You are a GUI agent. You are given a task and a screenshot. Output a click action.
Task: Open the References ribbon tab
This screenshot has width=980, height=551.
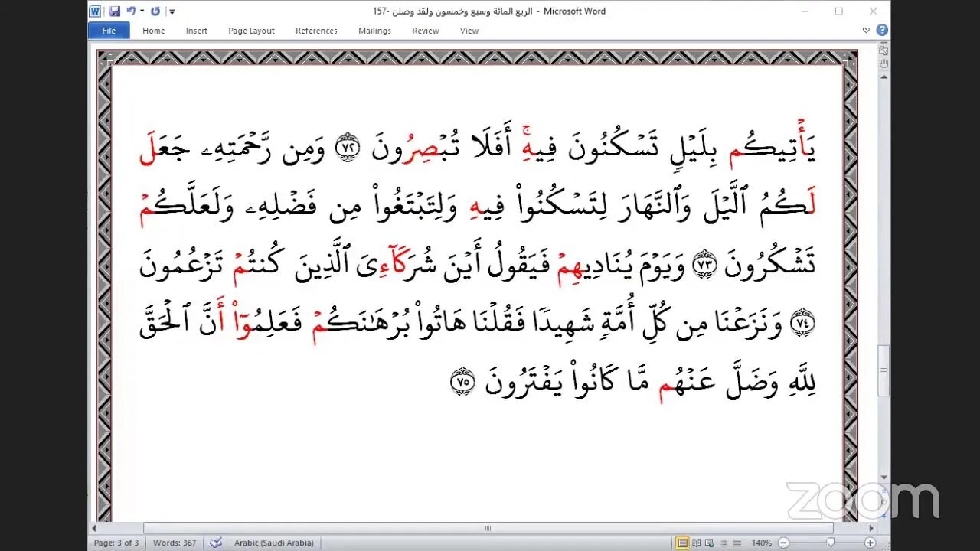tap(316, 31)
